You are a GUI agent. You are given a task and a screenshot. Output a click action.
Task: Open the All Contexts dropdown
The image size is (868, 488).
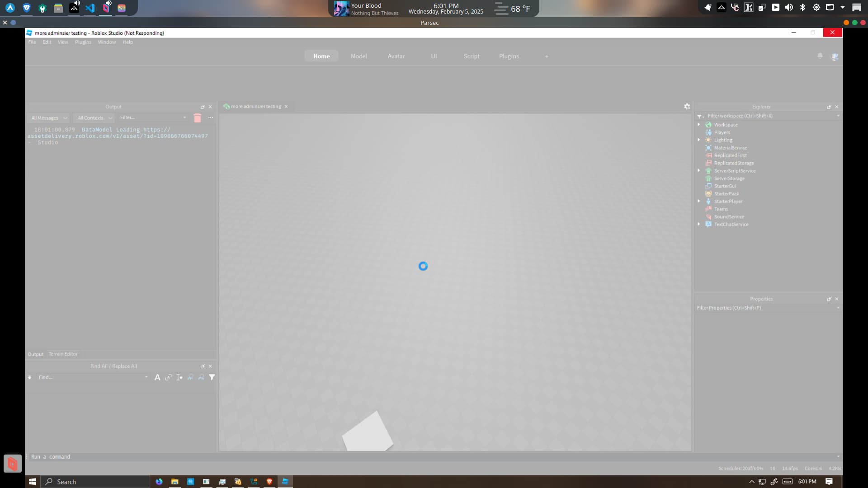pos(94,117)
